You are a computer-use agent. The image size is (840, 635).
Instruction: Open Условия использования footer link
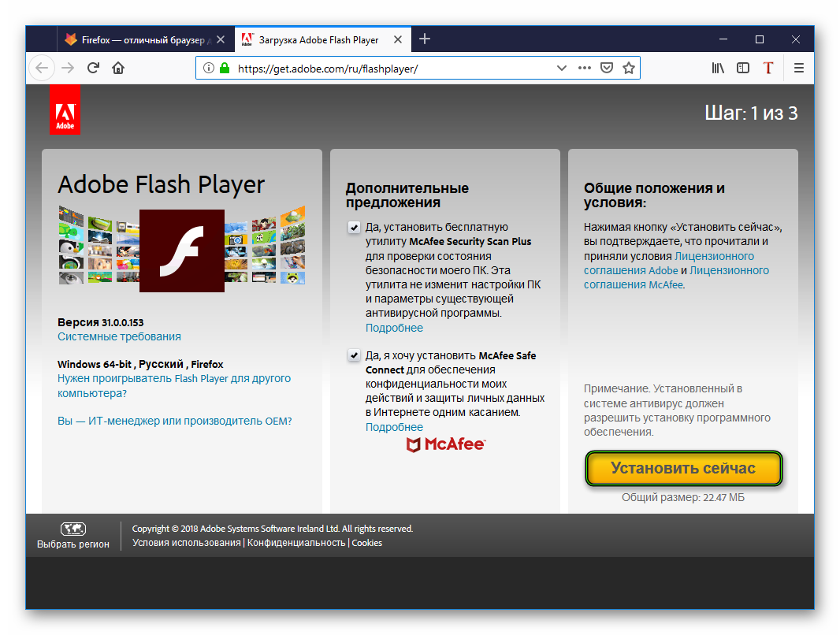click(x=187, y=543)
